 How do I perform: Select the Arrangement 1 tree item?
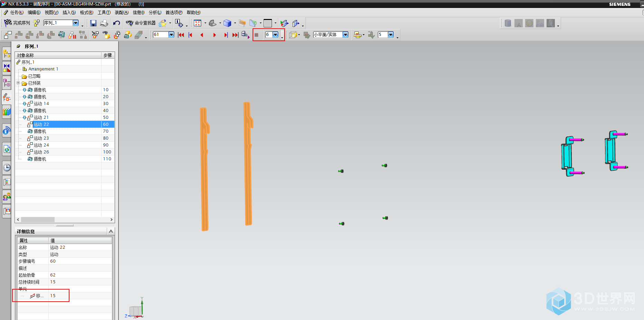[43, 69]
